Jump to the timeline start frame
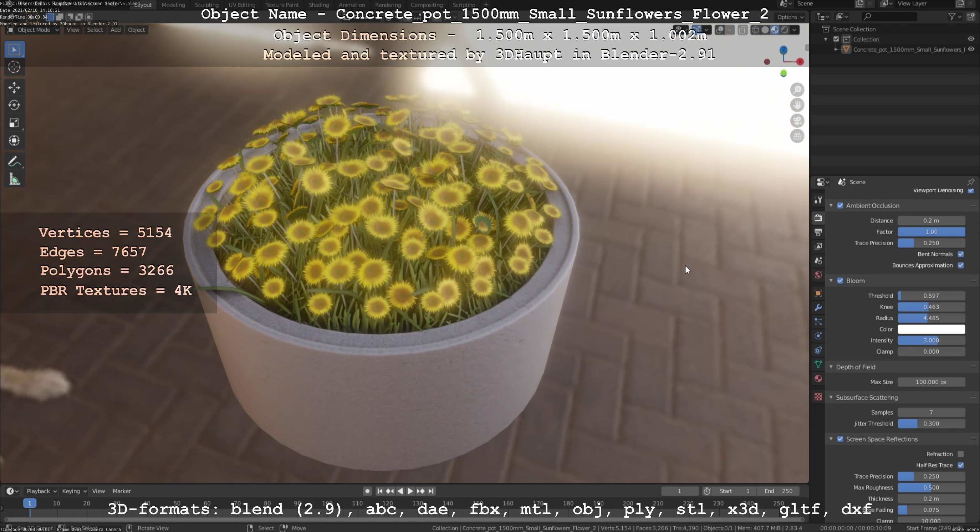The height and width of the screenshot is (532, 980). [379, 491]
